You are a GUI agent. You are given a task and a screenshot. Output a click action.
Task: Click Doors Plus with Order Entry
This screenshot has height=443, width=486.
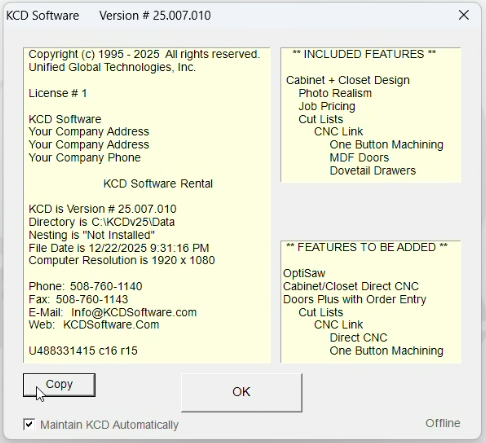tap(355, 299)
